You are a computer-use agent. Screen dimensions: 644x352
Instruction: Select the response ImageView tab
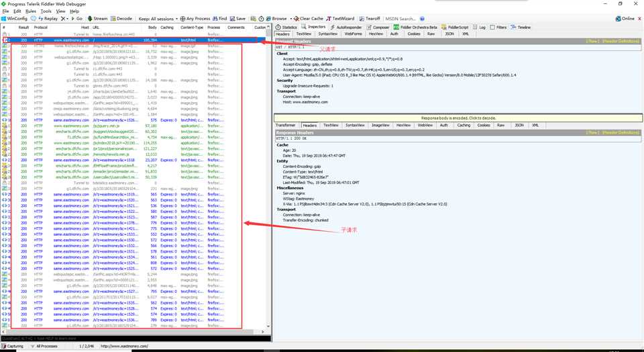coord(380,125)
